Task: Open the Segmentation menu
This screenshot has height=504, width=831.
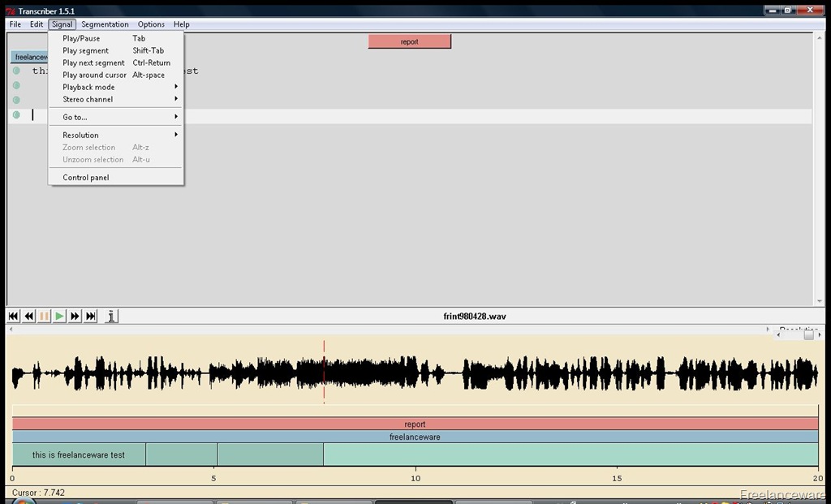Action: click(x=105, y=24)
